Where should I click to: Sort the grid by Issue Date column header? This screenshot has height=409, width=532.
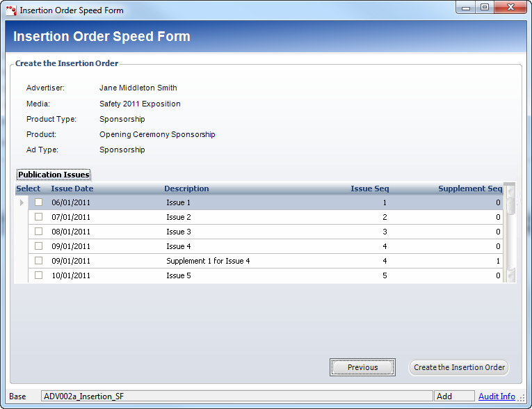coord(72,189)
